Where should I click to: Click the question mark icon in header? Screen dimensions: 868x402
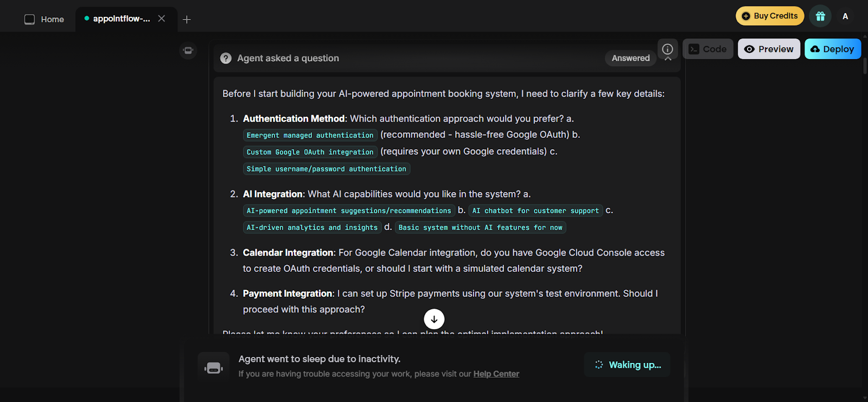tap(226, 58)
